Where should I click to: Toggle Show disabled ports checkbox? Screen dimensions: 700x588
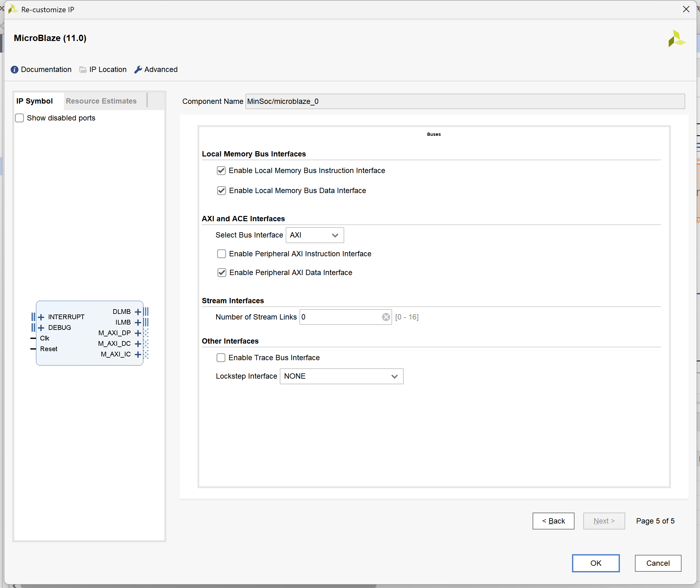tap(20, 118)
